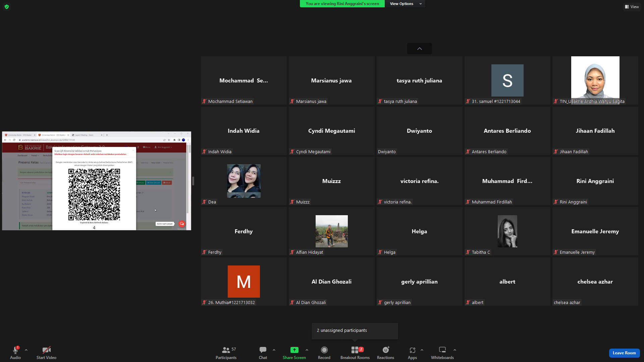Select chelsea azhar's participant name label
This screenshot has width=644, height=362.
click(567, 302)
